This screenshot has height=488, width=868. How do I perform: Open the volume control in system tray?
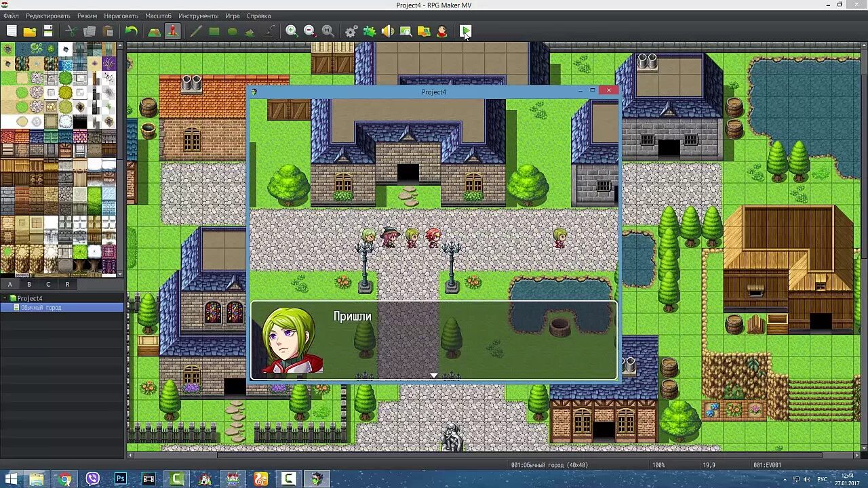pyautogui.click(x=807, y=479)
